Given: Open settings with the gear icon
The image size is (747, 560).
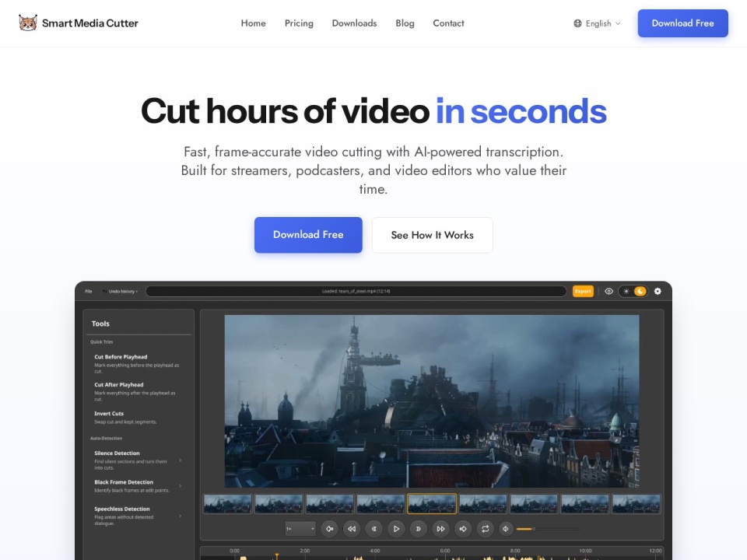Looking at the screenshot, I should point(658,292).
